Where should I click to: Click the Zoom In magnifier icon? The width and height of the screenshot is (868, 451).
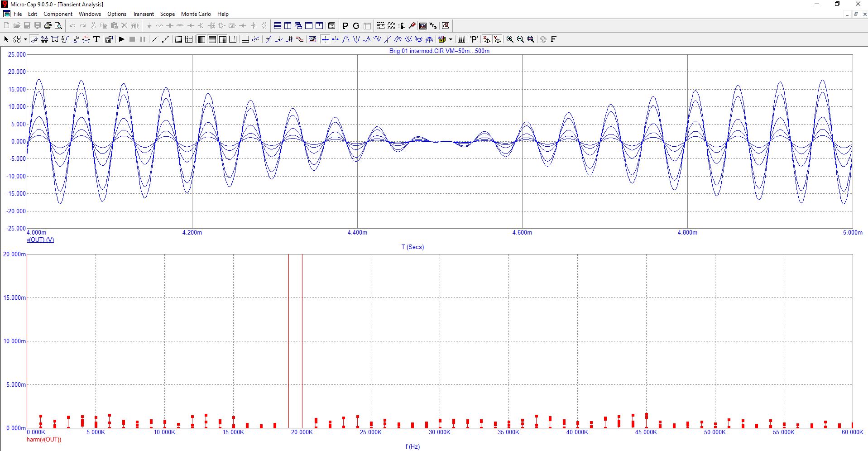(510, 39)
